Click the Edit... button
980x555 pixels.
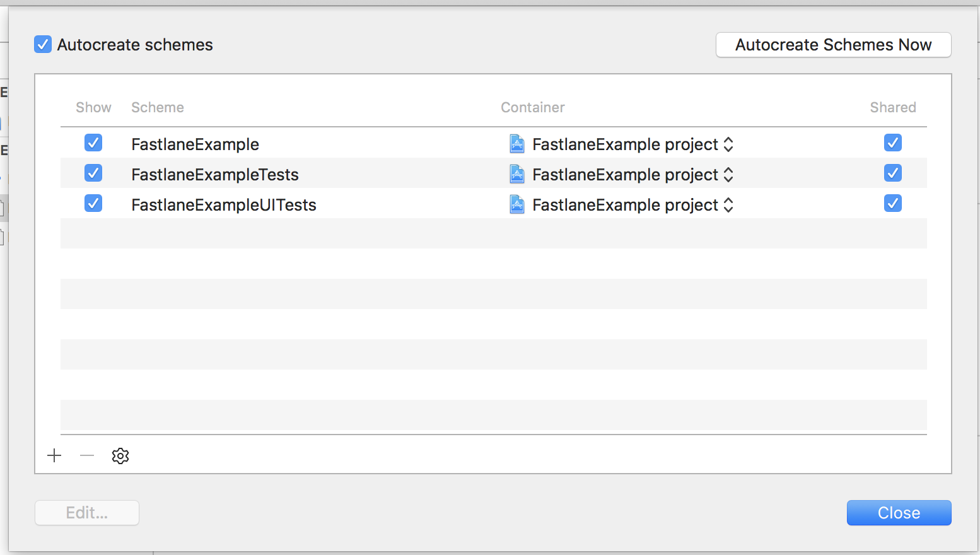(x=87, y=513)
